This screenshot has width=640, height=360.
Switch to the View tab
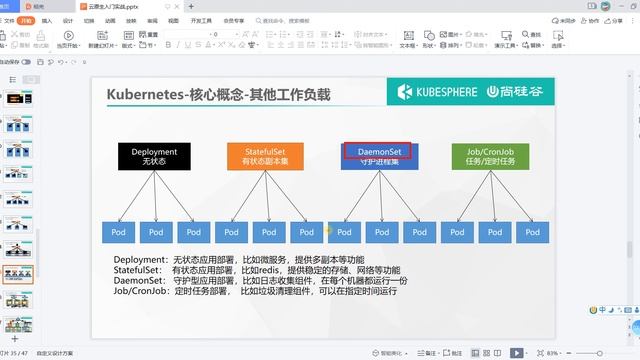coord(173,20)
